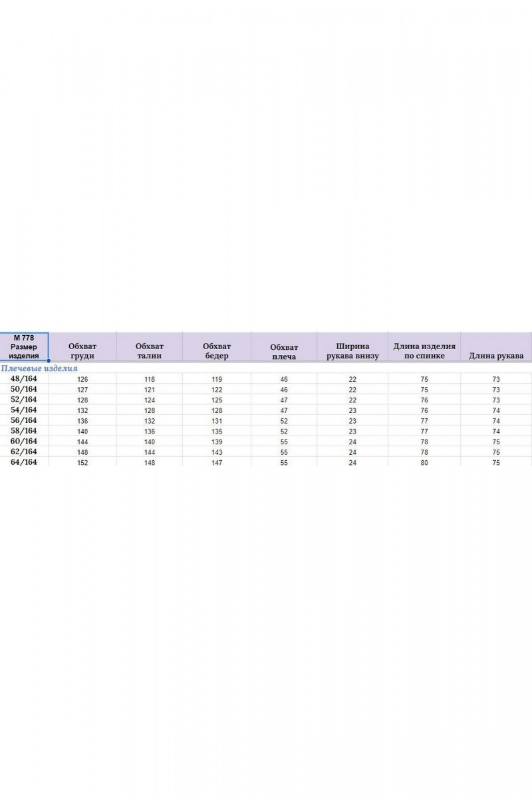532x798 pixels.
Task: Click chest value 126 in row 48/164
Action: [82, 379]
